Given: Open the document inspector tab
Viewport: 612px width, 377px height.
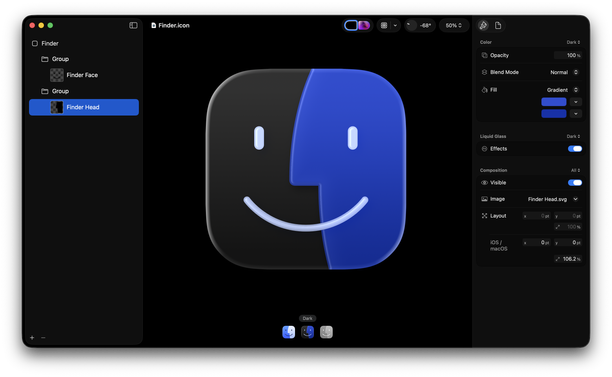Looking at the screenshot, I should pyautogui.click(x=498, y=25).
